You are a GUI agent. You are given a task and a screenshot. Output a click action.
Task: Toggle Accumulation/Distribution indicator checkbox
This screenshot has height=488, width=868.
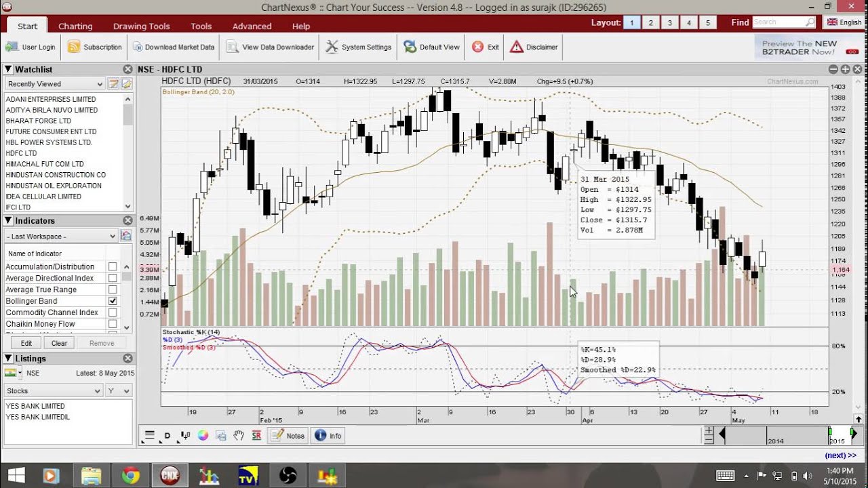click(x=113, y=267)
